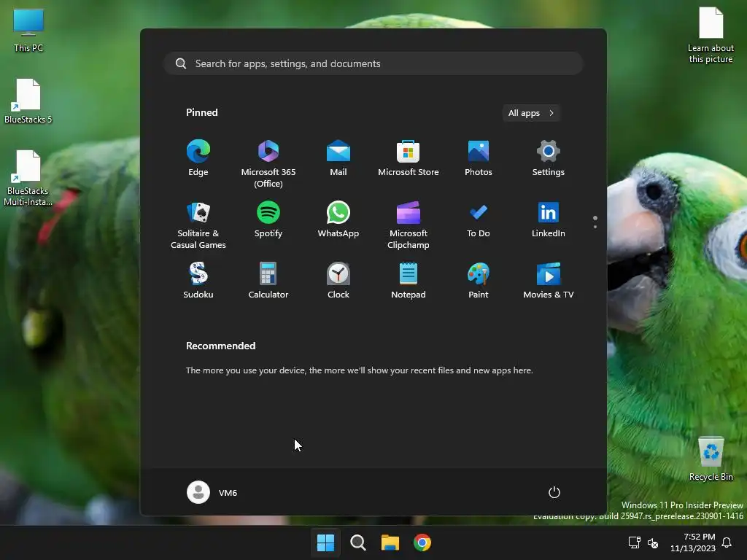Screen dimensions: 747x560
Task: Open LinkedIn
Action: pyautogui.click(x=549, y=219)
